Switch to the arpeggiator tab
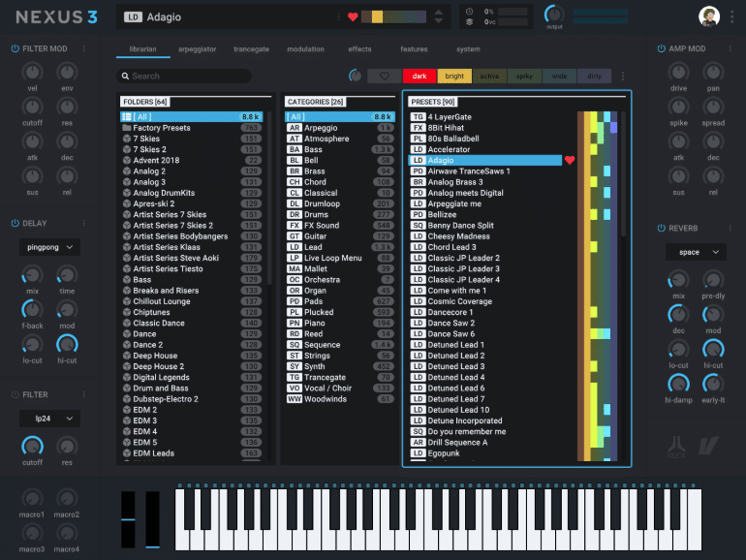Image resolution: width=746 pixels, height=560 pixels. click(x=197, y=49)
